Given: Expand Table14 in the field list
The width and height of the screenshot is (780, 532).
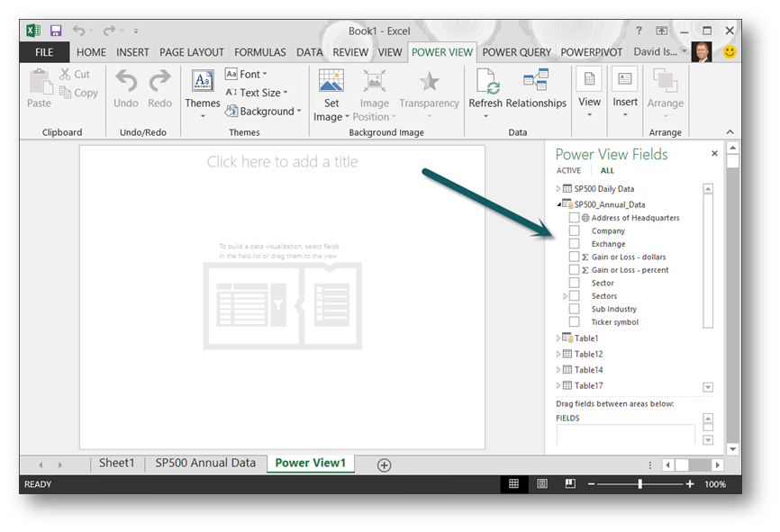Looking at the screenshot, I should point(558,370).
